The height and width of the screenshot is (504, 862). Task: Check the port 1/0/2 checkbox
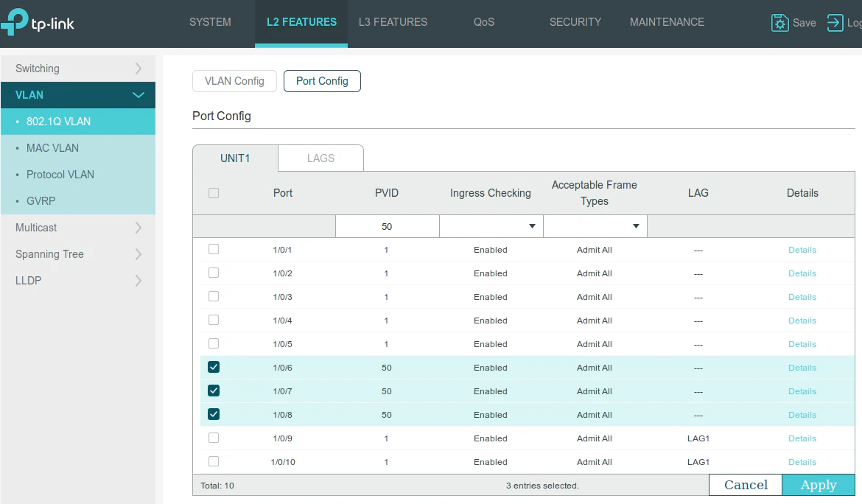tap(214, 273)
